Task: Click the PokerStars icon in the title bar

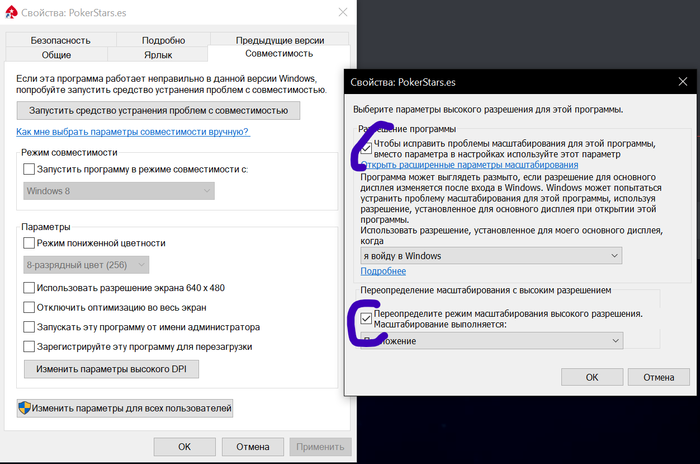Action: [x=11, y=12]
